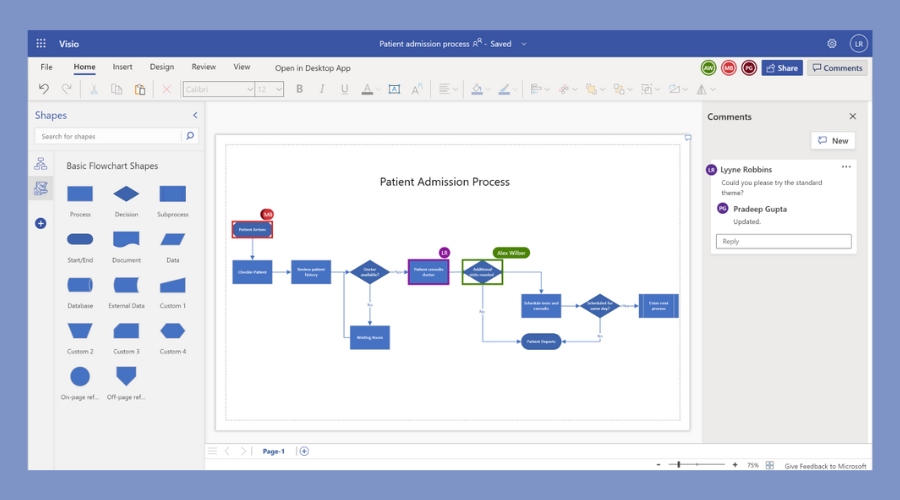The width and height of the screenshot is (900, 500).
Task: Undo the last action
Action: 44,89
